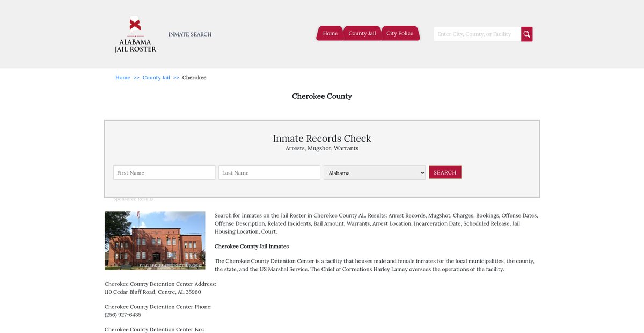The width and height of the screenshot is (644, 333).
Task: Click the 110 Cedar Bluff Road address
Action: pyautogui.click(x=153, y=292)
